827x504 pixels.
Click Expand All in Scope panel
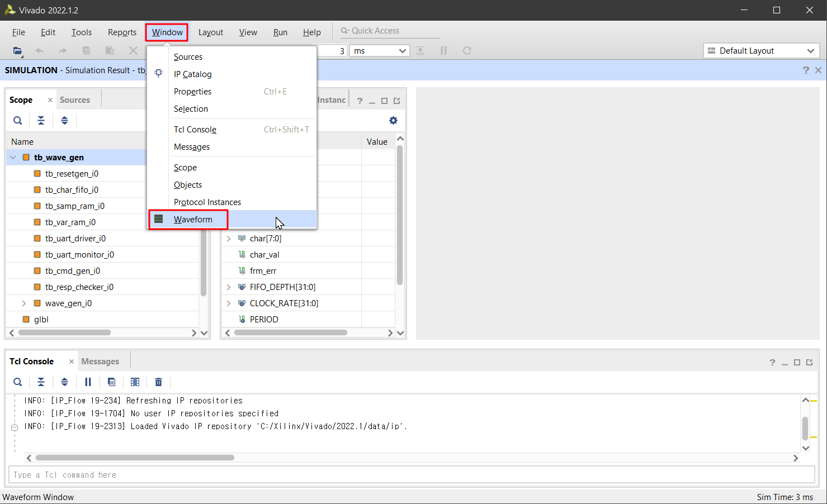(64, 121)
